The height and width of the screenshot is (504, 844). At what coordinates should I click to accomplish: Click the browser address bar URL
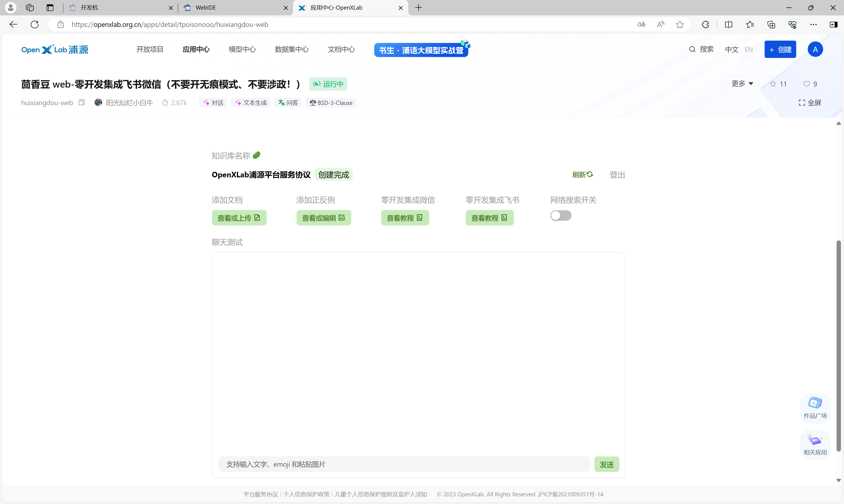point(170,24)
